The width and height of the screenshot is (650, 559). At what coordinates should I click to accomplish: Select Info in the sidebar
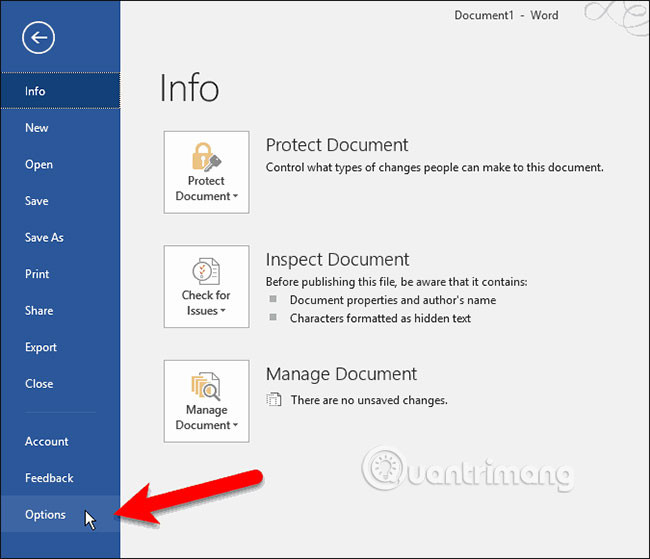point(36,91)
